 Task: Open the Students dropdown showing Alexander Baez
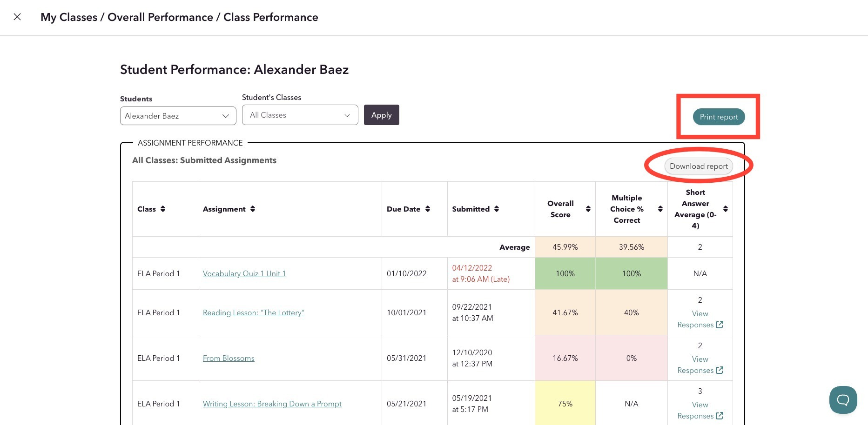coord(178,116)
